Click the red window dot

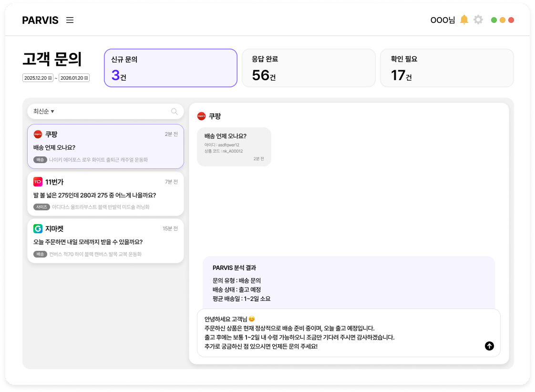tap(511, 20)
